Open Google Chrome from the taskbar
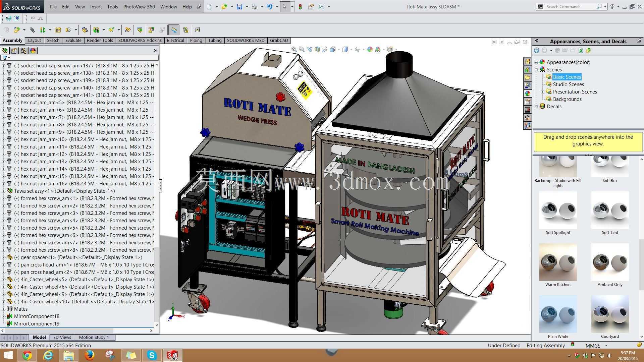Viewport: 644px width, 362px height. 27,355
